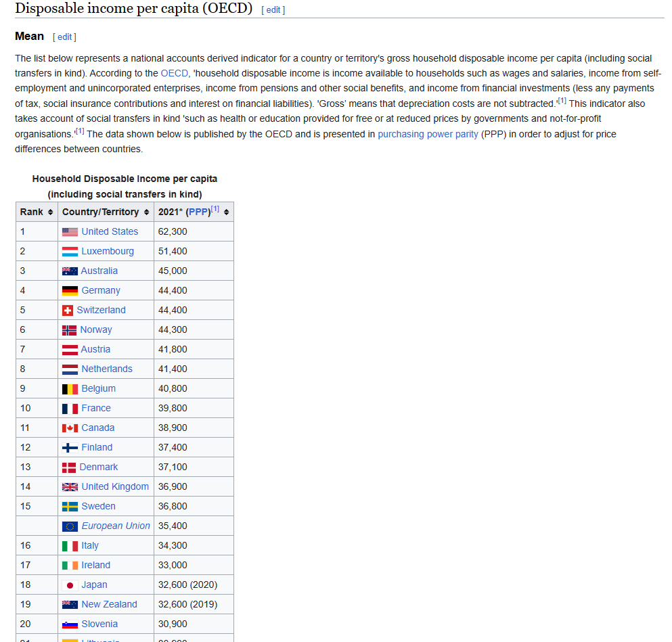Open the Sweden article link

(x=98, y=507)
